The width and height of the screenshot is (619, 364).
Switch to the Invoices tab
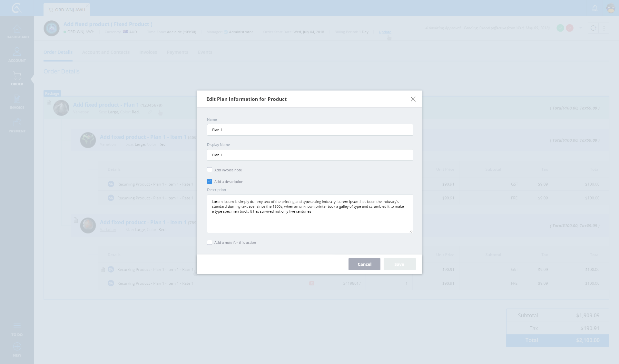click(148, 52)
